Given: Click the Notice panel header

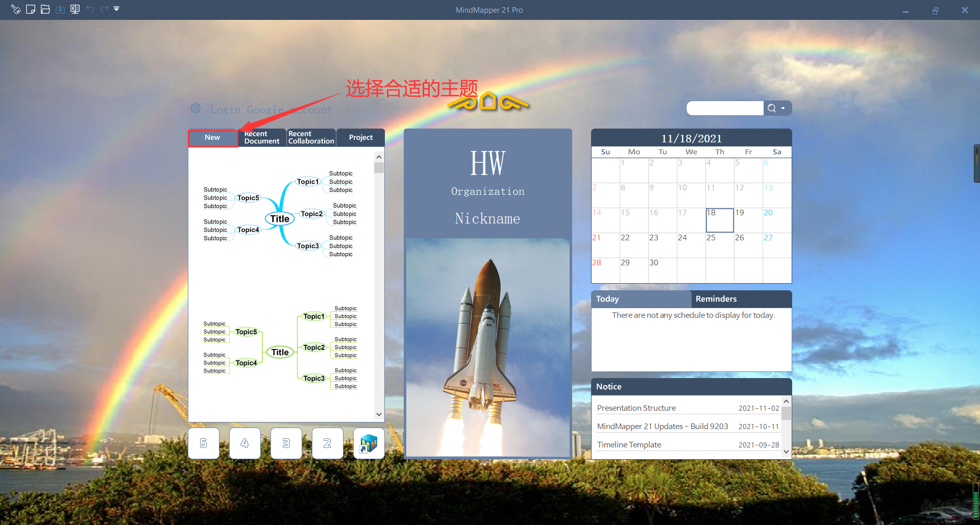Looking at the screenshot, I should pyautogui.click(x=692, y=387).
